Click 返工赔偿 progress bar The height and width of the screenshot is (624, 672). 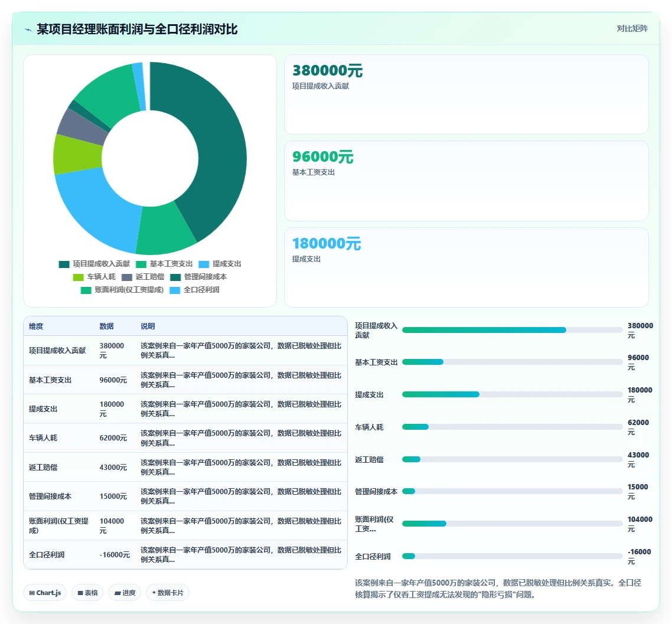pos(512,459)
